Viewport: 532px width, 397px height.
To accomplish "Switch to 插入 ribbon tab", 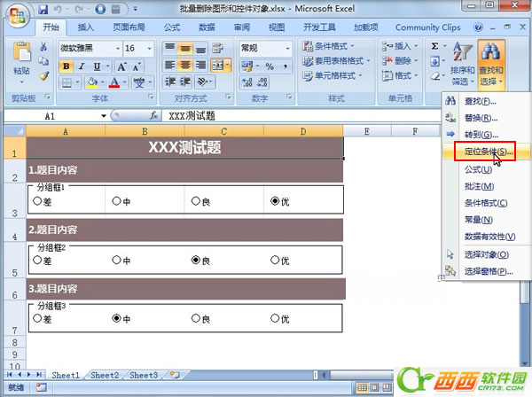I will coord(85,27).
